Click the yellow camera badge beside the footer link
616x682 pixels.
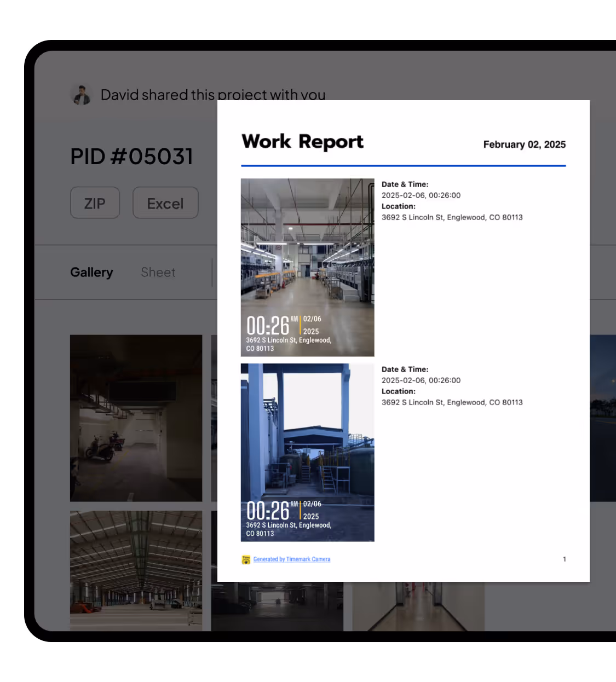point(245,559)
